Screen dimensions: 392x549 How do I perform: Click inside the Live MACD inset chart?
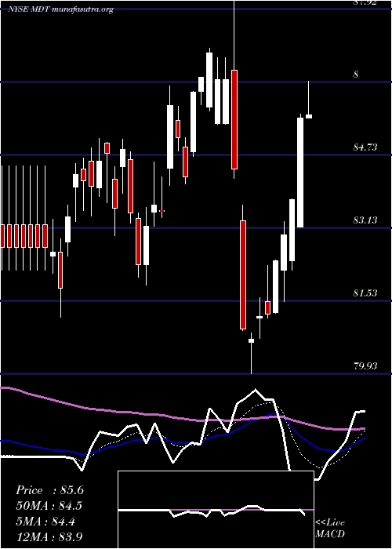point(216,510)
